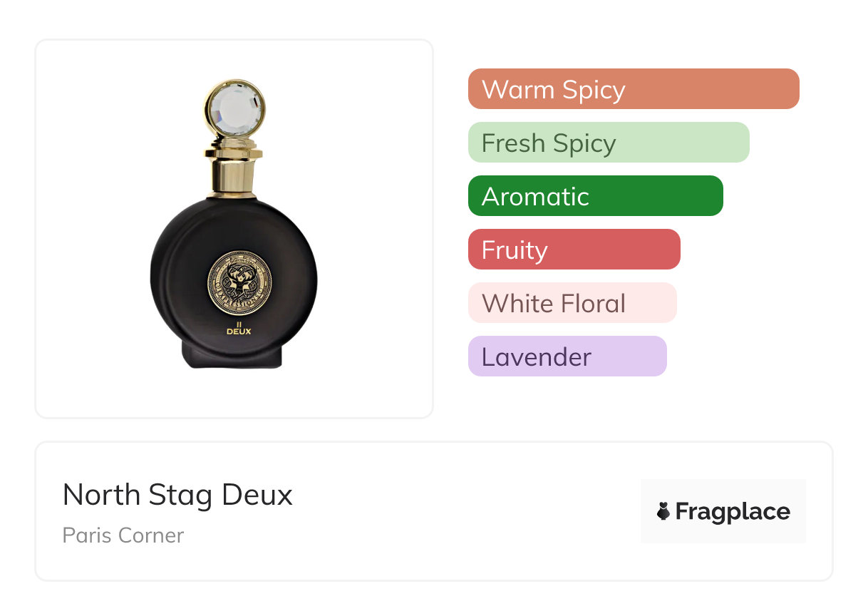Choose the purple Lavender accord bar
The image size is (868, 616).
(x=567, y=356)
